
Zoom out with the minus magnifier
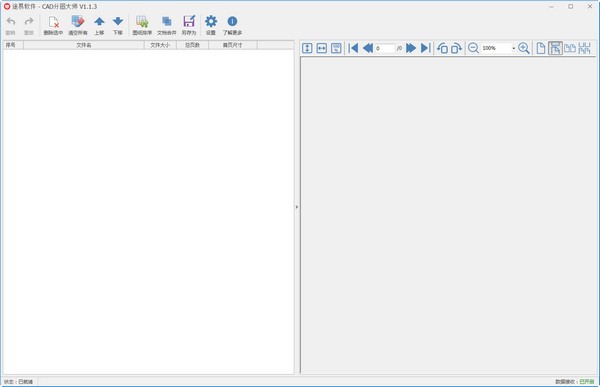(473, 48)
